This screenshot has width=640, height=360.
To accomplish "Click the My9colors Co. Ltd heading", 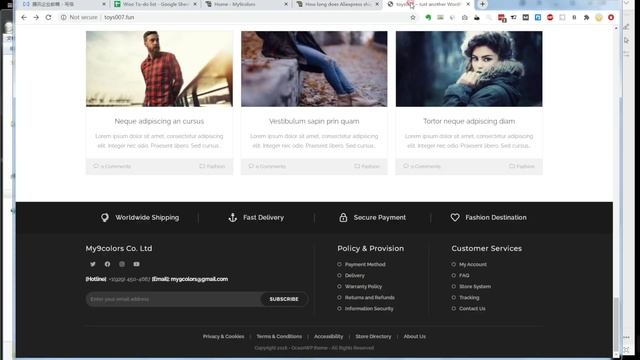I will point(119,248).
